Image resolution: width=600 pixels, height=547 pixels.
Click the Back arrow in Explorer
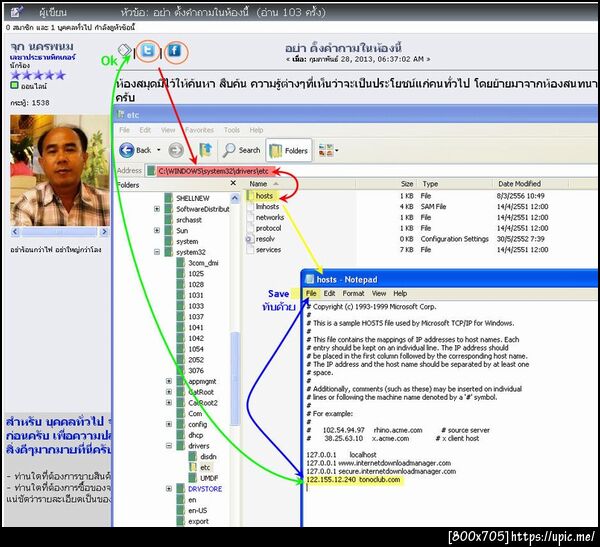tap(127, 150)
